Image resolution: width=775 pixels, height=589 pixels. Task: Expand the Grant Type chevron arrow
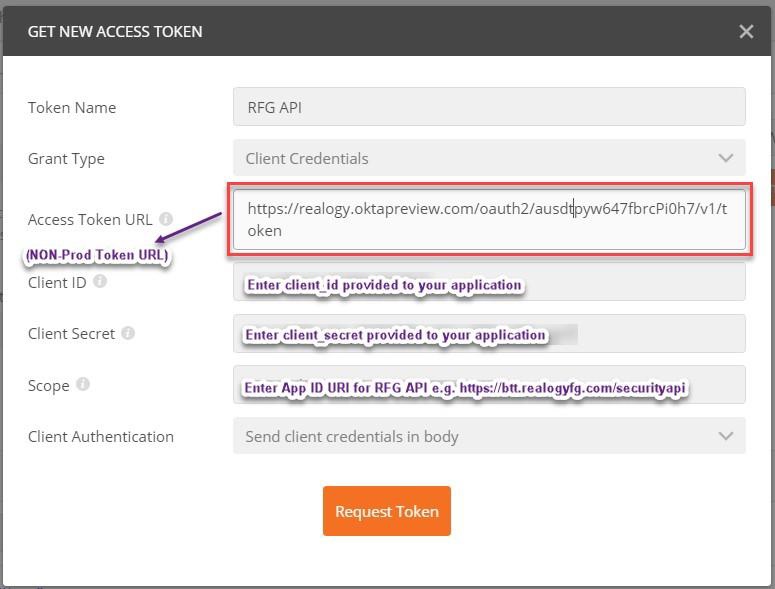725,158
